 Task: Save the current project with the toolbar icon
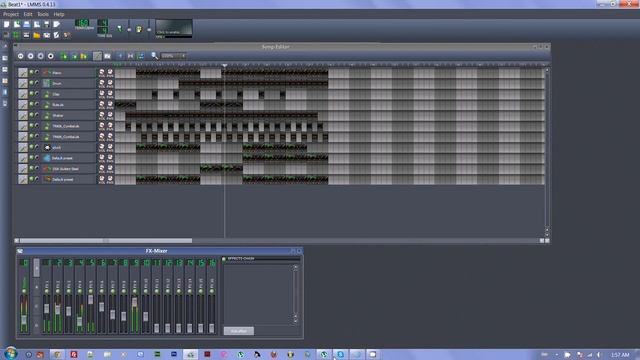tap(47, 24)
